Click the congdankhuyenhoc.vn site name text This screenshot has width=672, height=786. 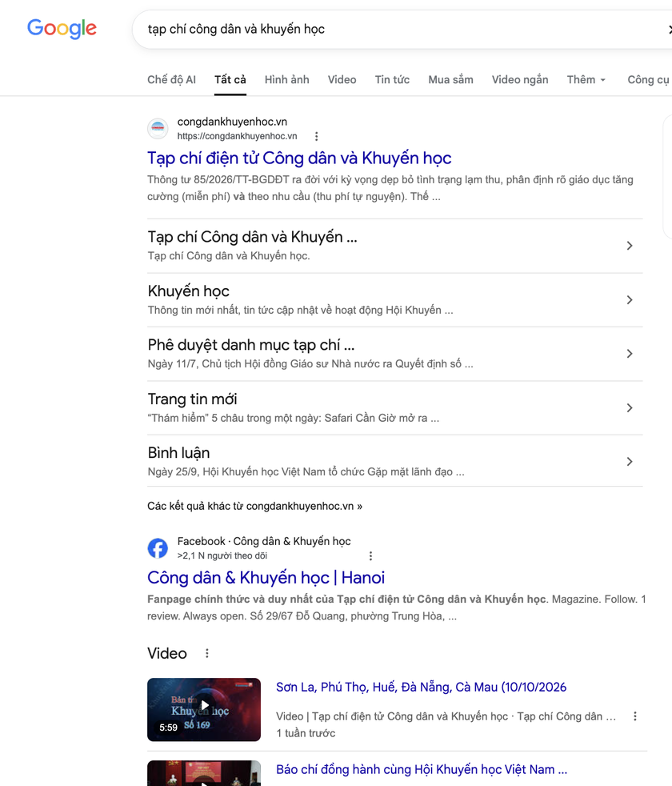(x=232, y=122)
